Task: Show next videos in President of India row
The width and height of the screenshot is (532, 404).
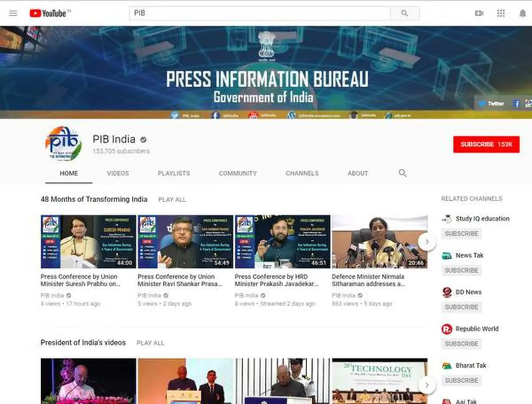Action: tap(427, 384)
